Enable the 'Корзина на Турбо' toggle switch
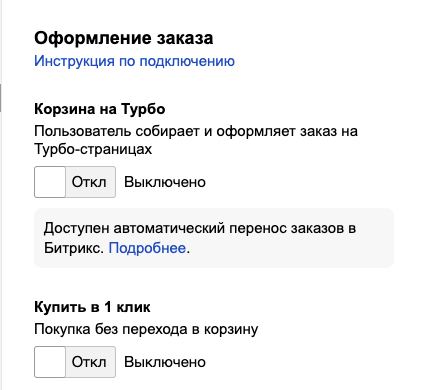The width and height of the screenshot is (421, 390). (75, 182)
